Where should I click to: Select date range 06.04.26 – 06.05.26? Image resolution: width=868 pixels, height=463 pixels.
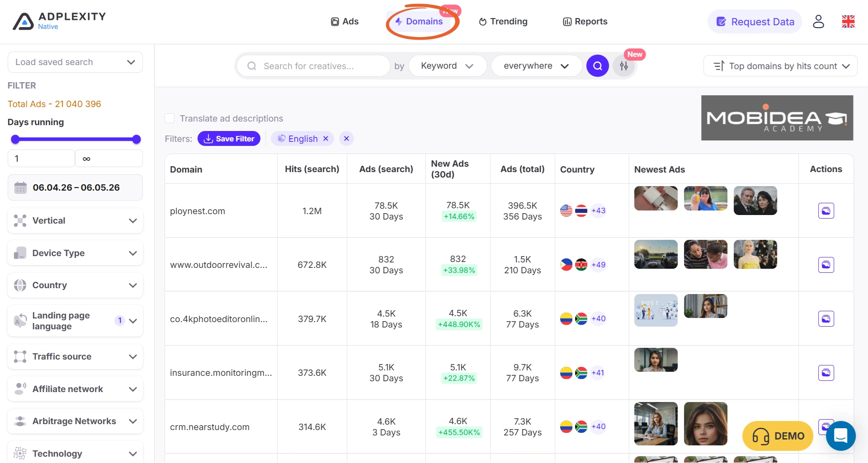point(75,187)
